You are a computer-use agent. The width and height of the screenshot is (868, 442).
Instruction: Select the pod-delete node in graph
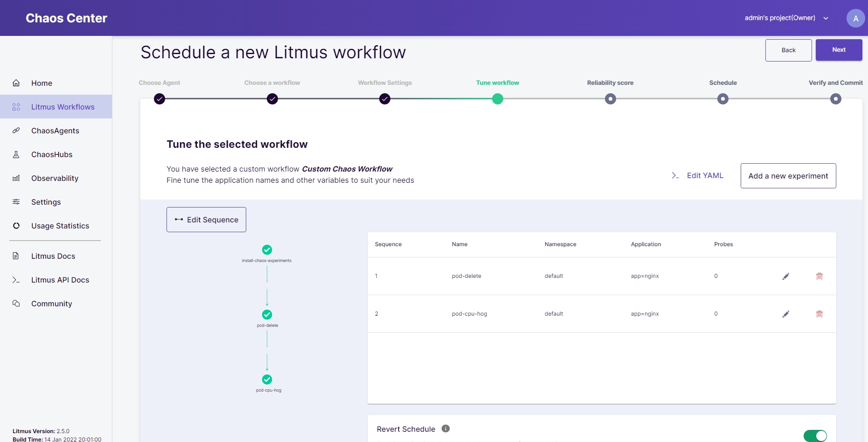click(267, 315)
